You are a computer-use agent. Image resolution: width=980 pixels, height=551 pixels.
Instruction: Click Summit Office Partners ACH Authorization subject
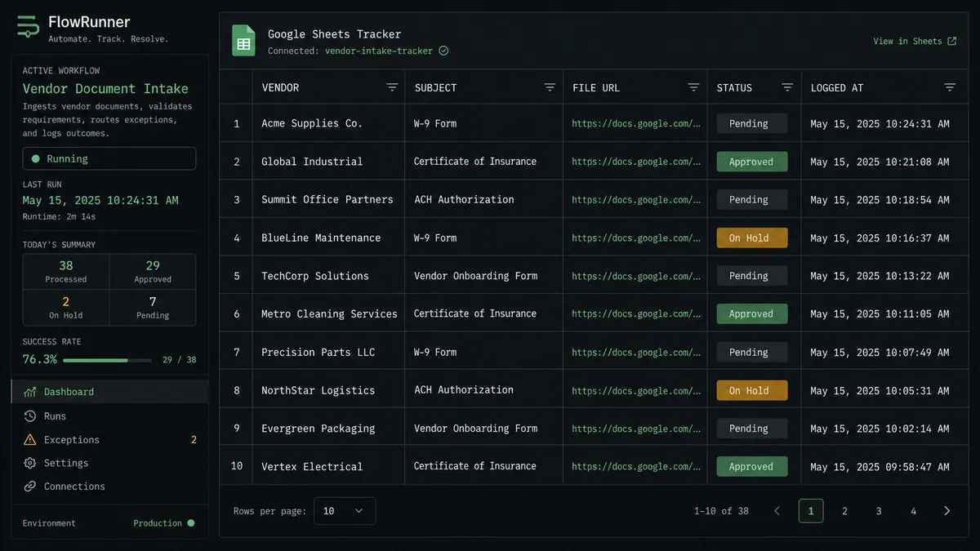coord(464,199)
